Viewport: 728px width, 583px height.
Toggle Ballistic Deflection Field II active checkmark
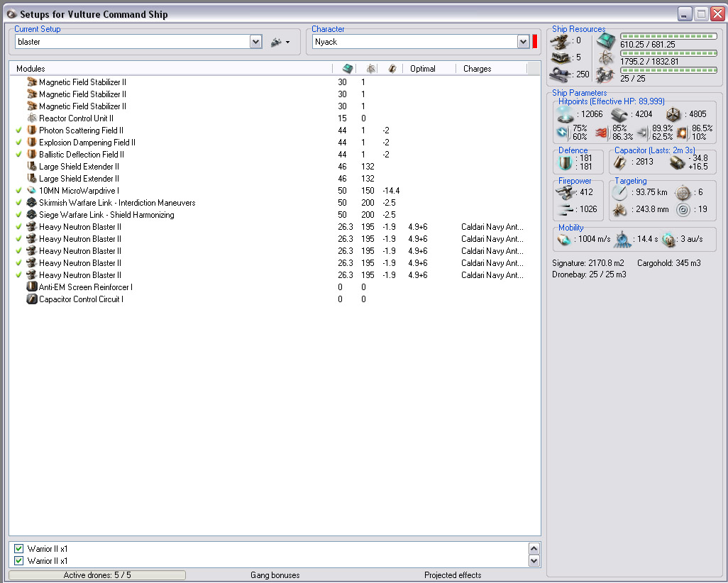[x=18, y=155]
